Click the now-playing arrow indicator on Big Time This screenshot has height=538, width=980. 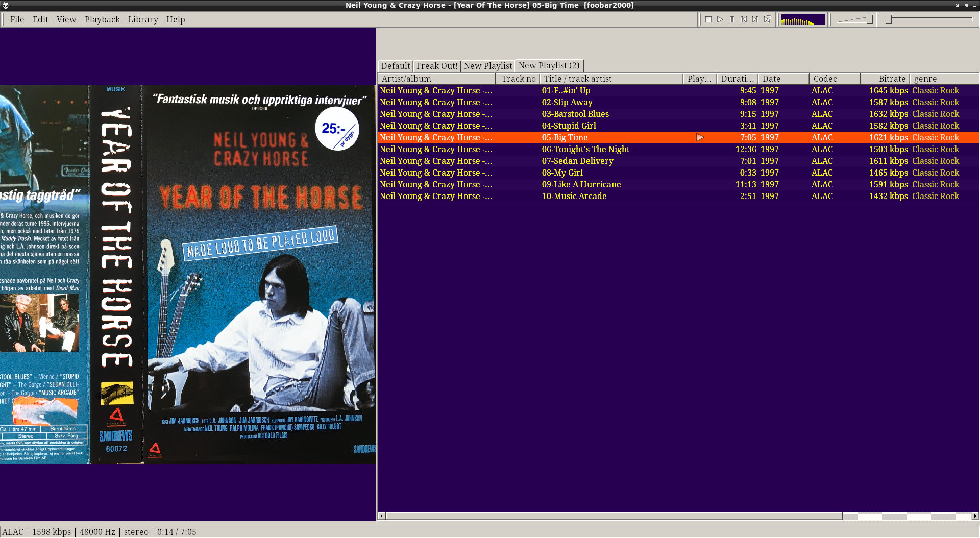700,137
